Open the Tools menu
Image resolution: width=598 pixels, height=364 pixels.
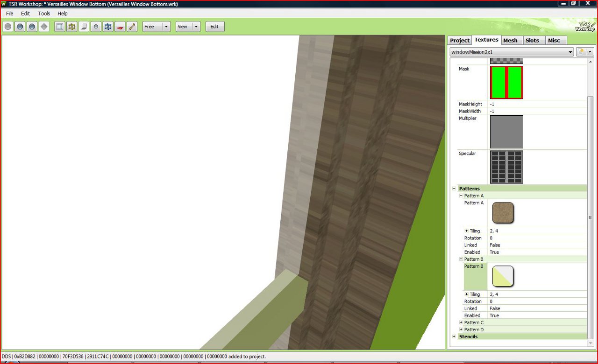pyautogui.click(x=44, y=14)
